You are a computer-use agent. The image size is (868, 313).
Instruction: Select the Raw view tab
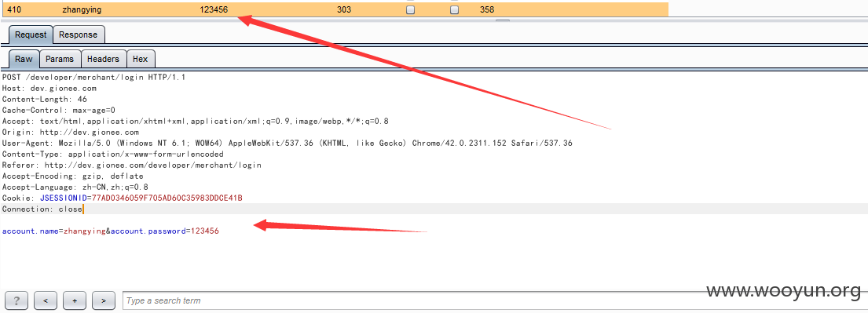24,59
